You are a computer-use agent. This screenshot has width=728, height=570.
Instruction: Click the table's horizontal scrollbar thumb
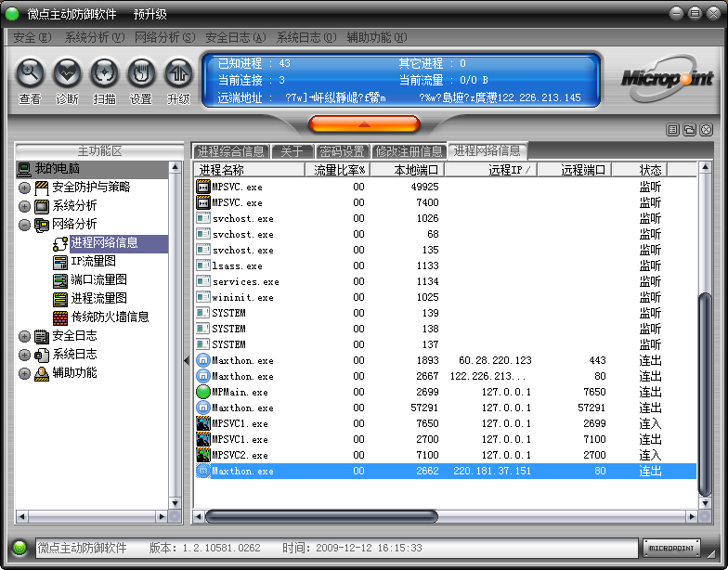click(x=321, y=516)
